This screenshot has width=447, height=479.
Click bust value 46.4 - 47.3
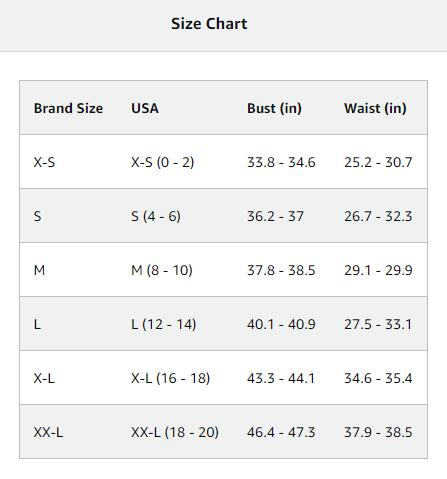(x=281, y=432)
